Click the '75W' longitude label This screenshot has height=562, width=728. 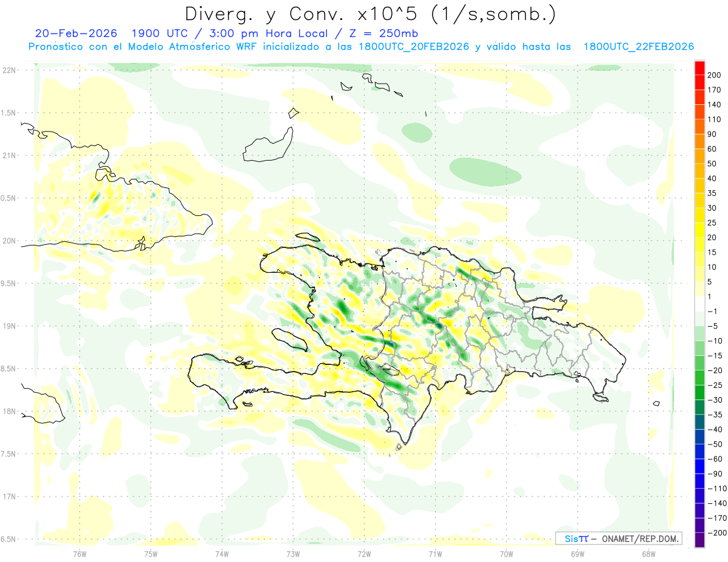click(150, 553)
